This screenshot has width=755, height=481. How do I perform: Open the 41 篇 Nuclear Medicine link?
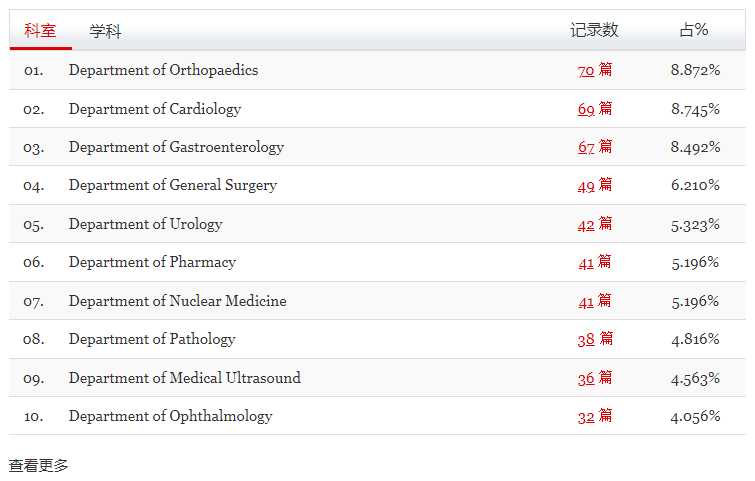point(595,301)
